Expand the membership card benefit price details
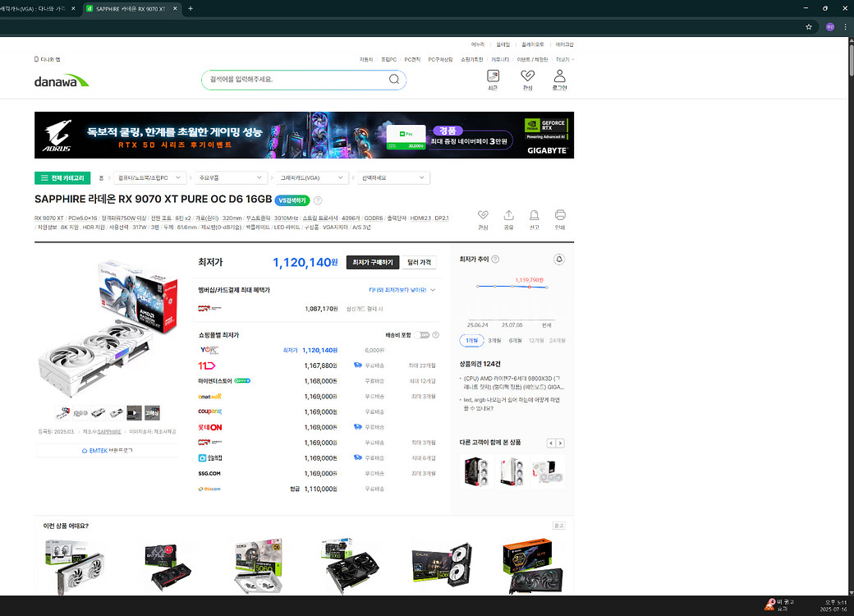This screenshot has width=854, height=616. point(402,290)
